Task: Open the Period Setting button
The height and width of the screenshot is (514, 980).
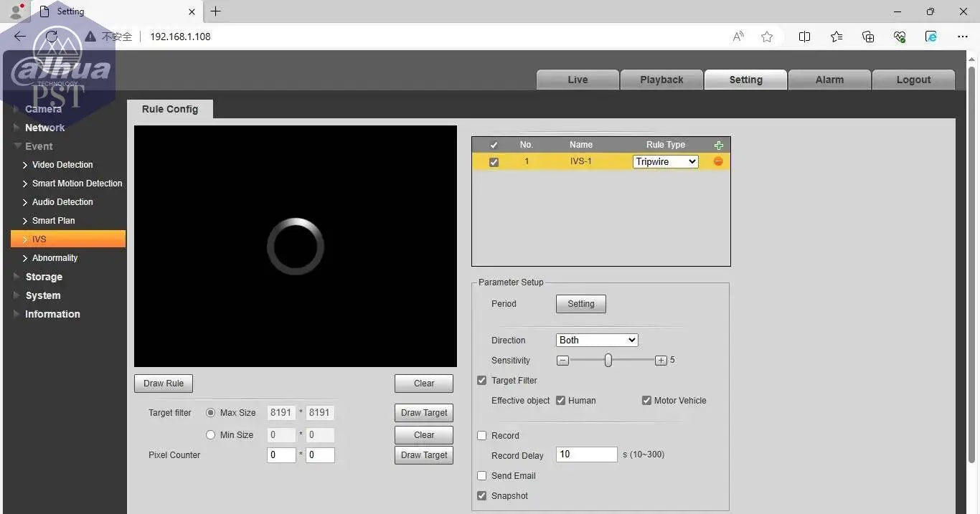Action: [580, 304]
